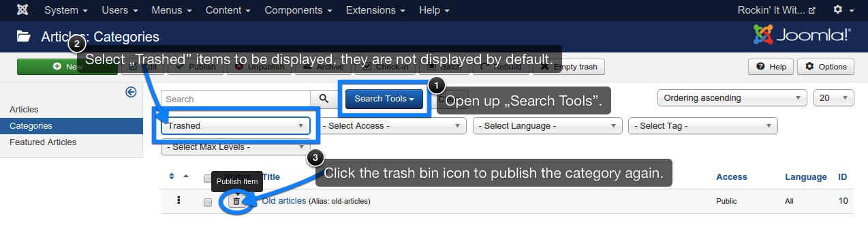Open the Help menu in top bar
868x248 pixels.
[x=434, y=10]
